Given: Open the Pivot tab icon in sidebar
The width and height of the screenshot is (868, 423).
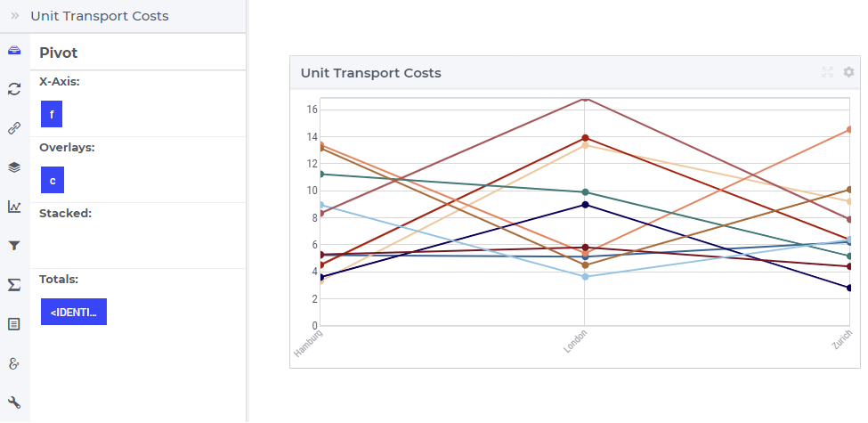Looking at the screenshot, I should (14, 51).
